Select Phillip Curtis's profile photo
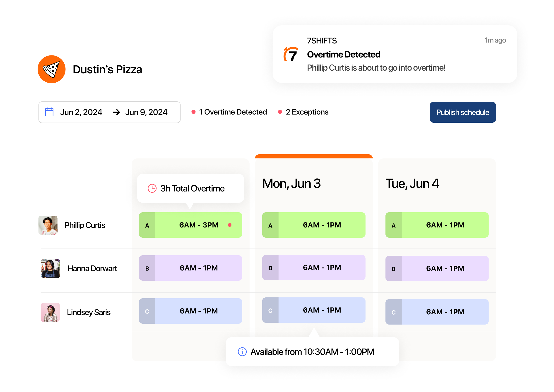 pos(48,225)
